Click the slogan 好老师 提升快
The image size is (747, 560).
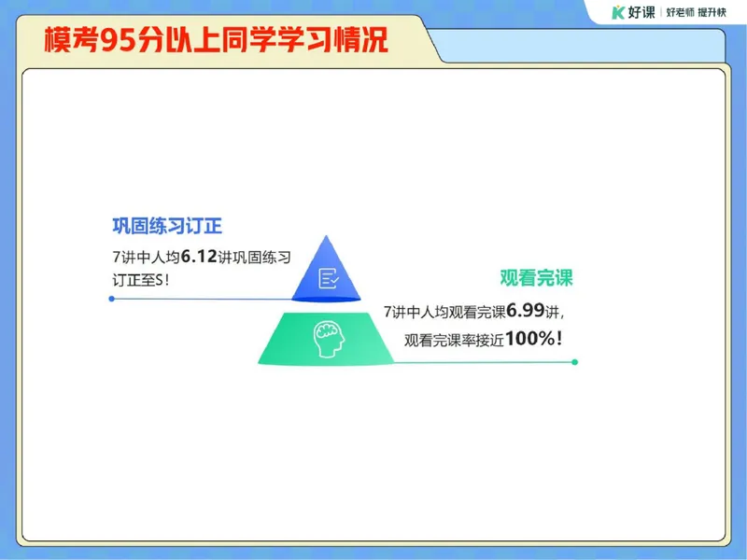pyautogui.click(x=696, y=13)
